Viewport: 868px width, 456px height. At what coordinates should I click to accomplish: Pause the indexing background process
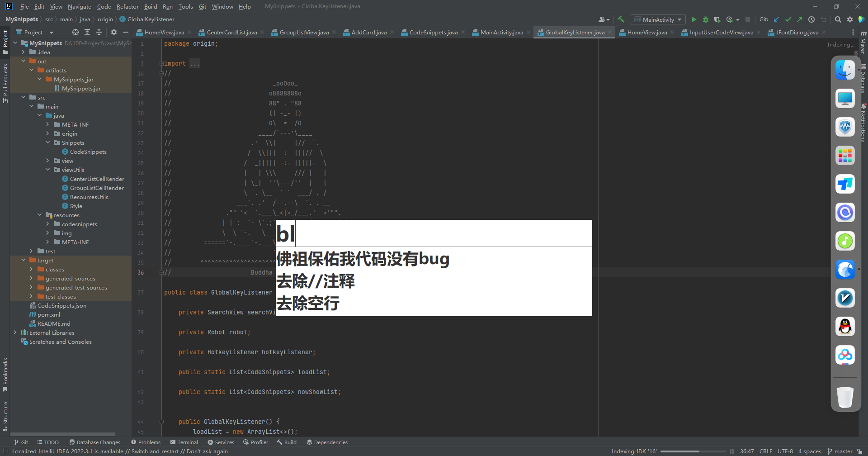[x=731, y=451]
